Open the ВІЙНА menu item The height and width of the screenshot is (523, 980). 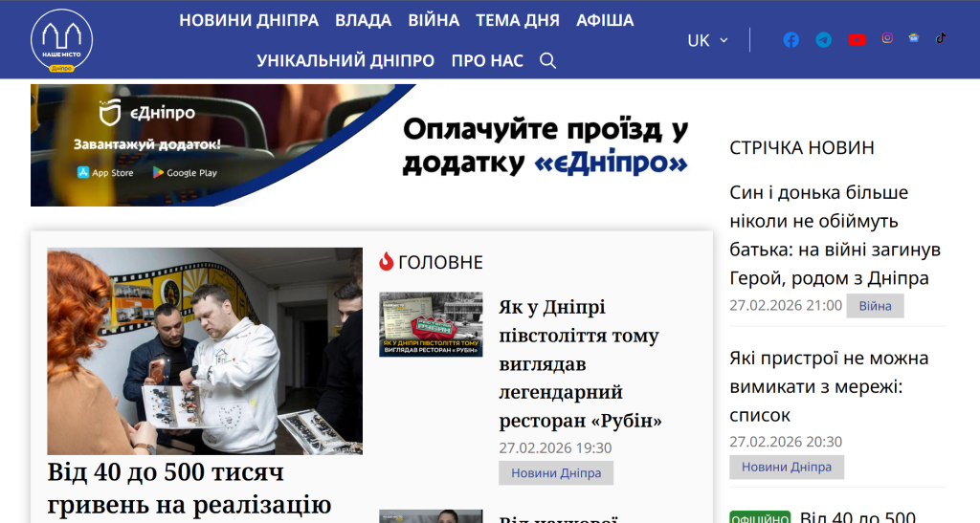tap(434, 21)
